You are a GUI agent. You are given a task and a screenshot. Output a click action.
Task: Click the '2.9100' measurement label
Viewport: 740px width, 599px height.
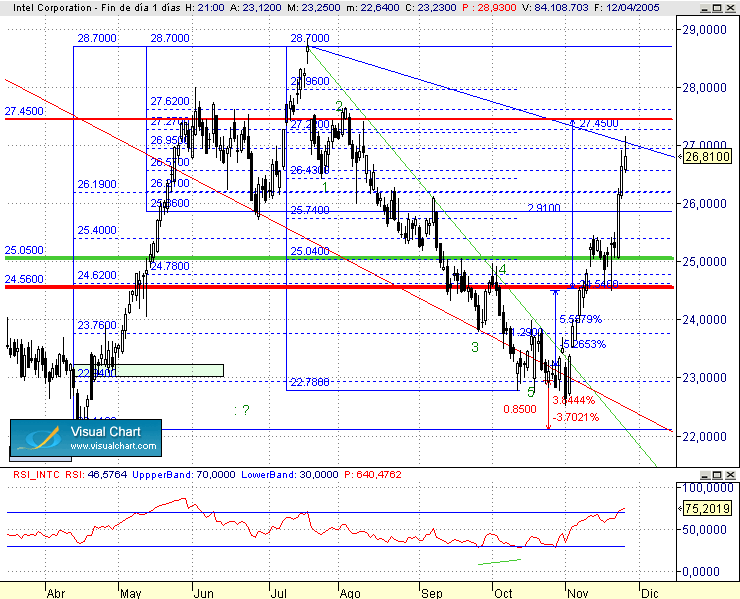(x=544, y=208)
